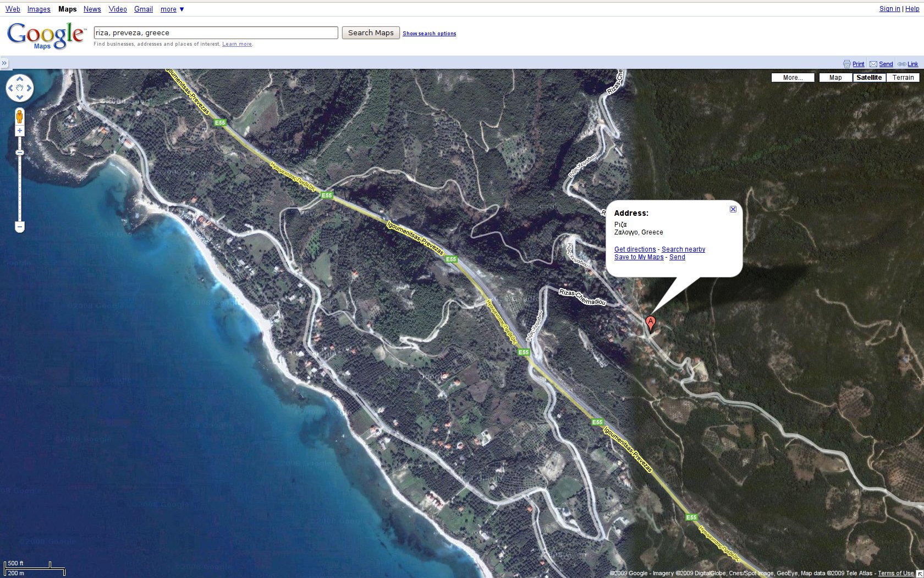This screenshot has height=578, width=924.
Task: Click the zoom in plus button
Action: point(20,131)
